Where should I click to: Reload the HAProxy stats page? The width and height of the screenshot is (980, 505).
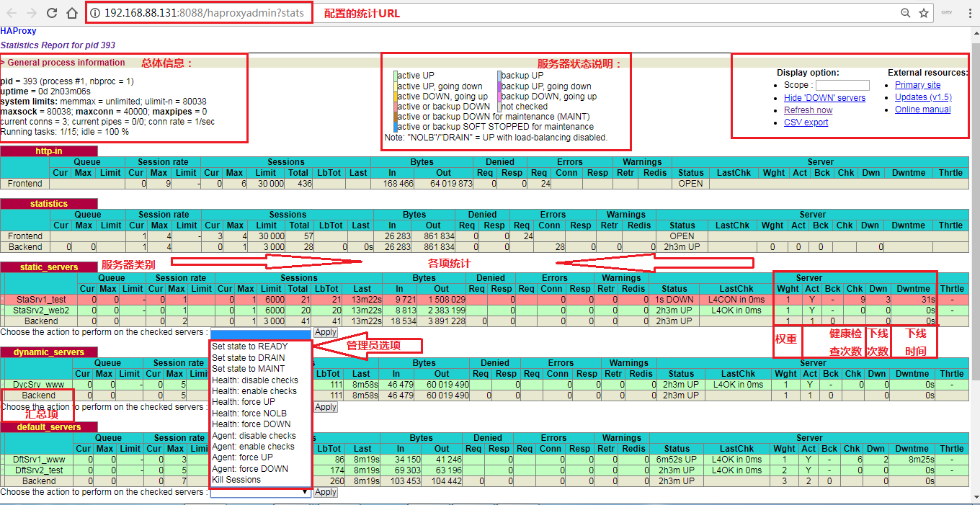[x=52, y=13]
